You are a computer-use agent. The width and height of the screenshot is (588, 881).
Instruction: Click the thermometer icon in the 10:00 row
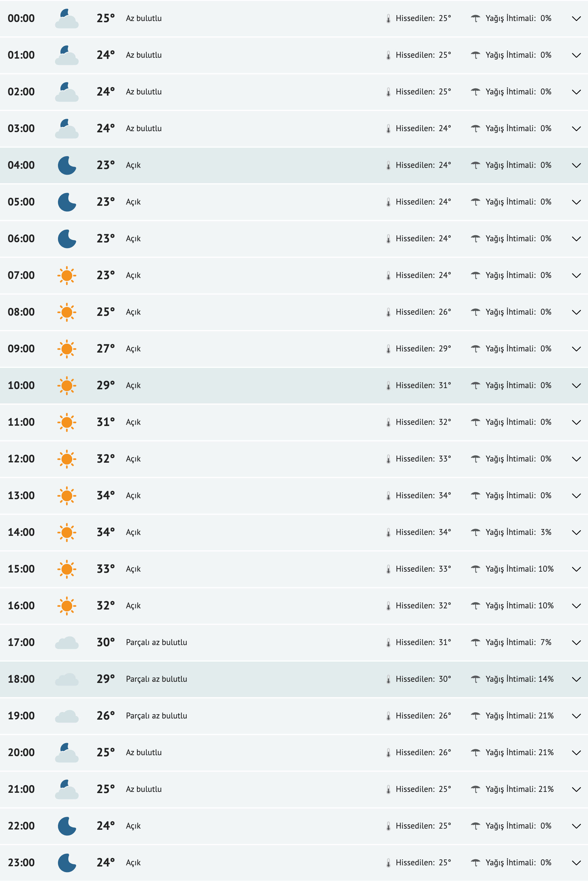pos(388,386)
